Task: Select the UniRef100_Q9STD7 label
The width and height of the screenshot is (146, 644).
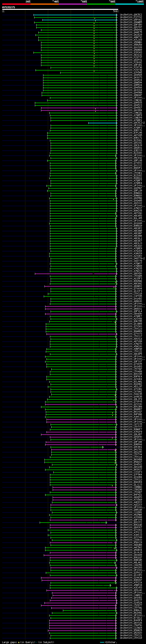Action: click(131, 27)
